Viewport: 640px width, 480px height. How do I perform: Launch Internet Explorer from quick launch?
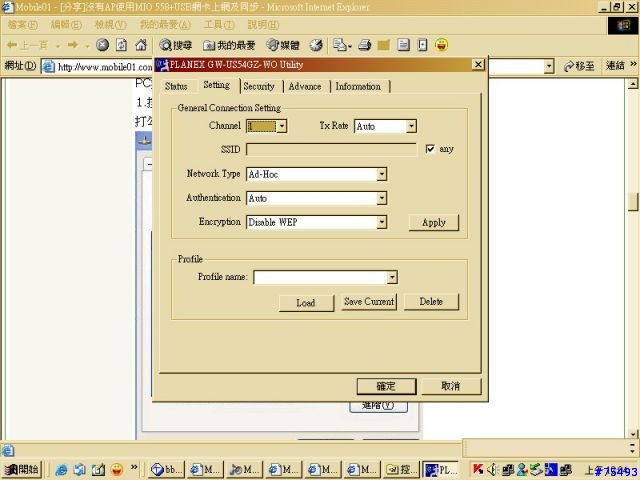[61, 470]
